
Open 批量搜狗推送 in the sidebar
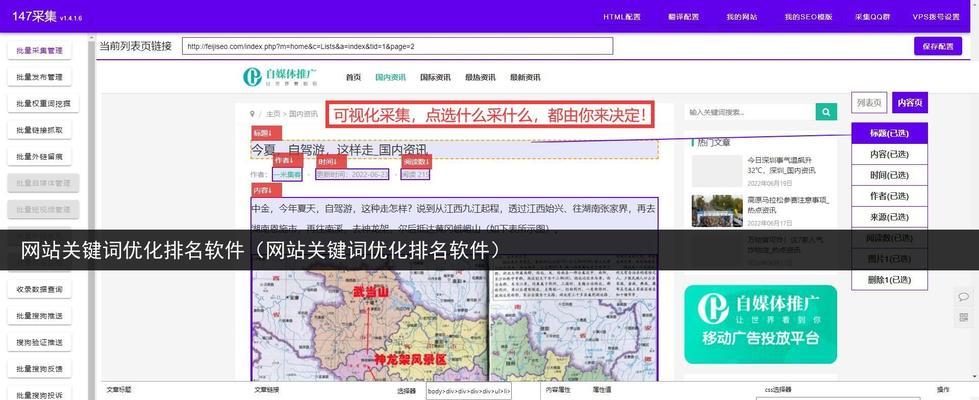pos(39,316)
